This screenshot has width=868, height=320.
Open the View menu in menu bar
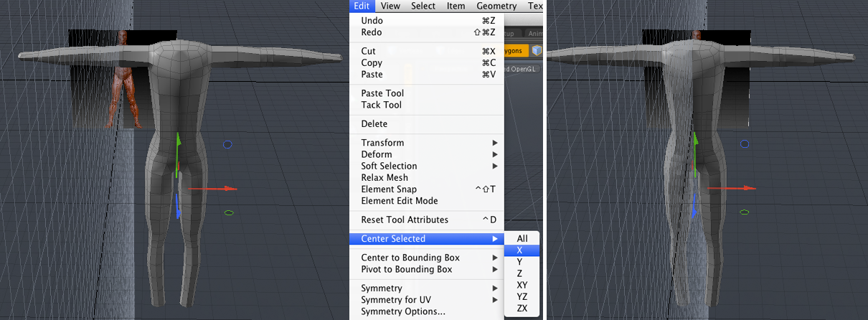point(390,6)
